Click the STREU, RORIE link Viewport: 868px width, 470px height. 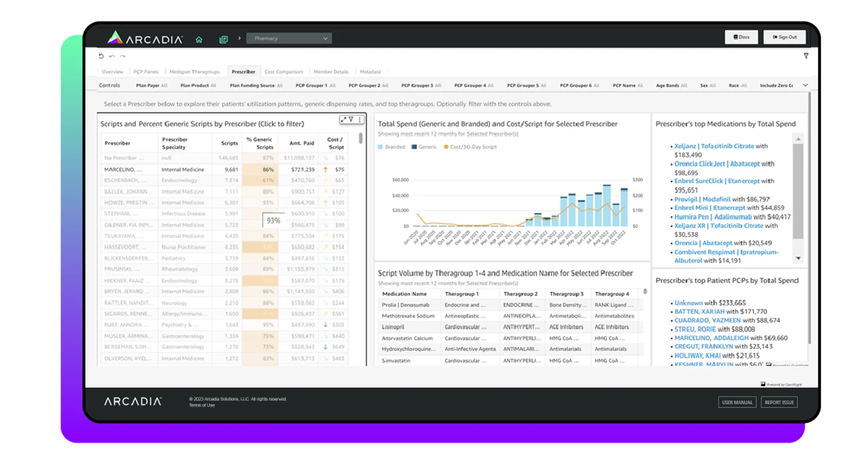pos(695,329)
